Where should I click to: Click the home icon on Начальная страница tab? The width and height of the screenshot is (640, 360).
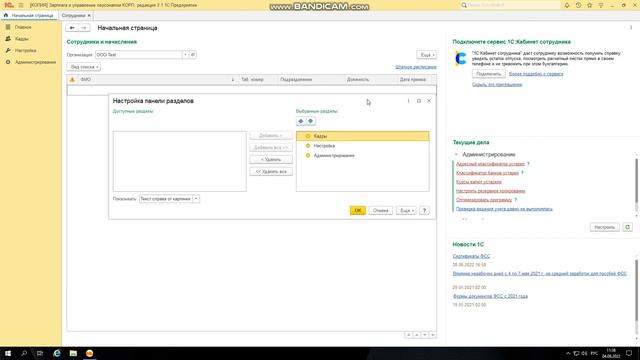[x=6, y=15]
